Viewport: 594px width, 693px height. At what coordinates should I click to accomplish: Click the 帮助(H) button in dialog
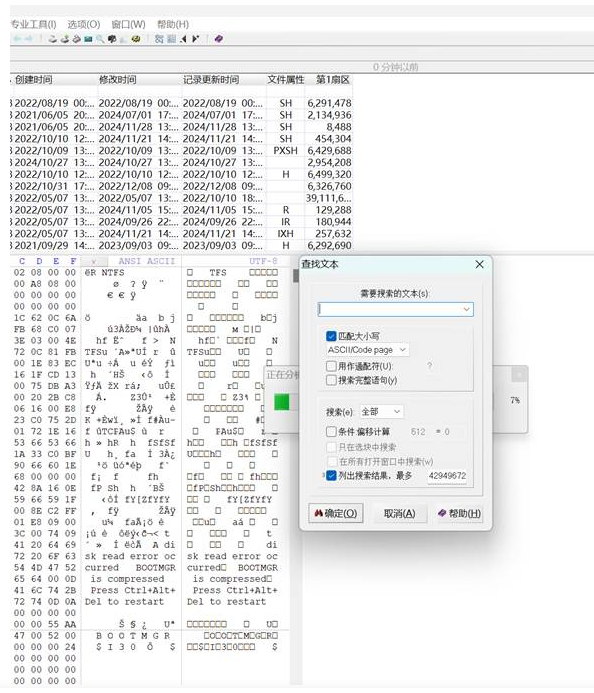tap(459, 513)
